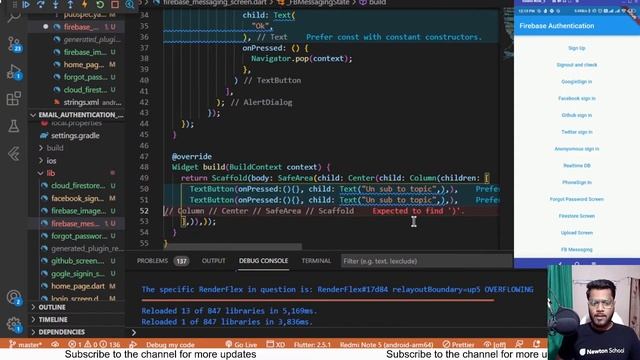The width and height of the screenshot is (640, 360).
Task: Switch to the TERMINAL tab
Action: click(x=316, y=261)
